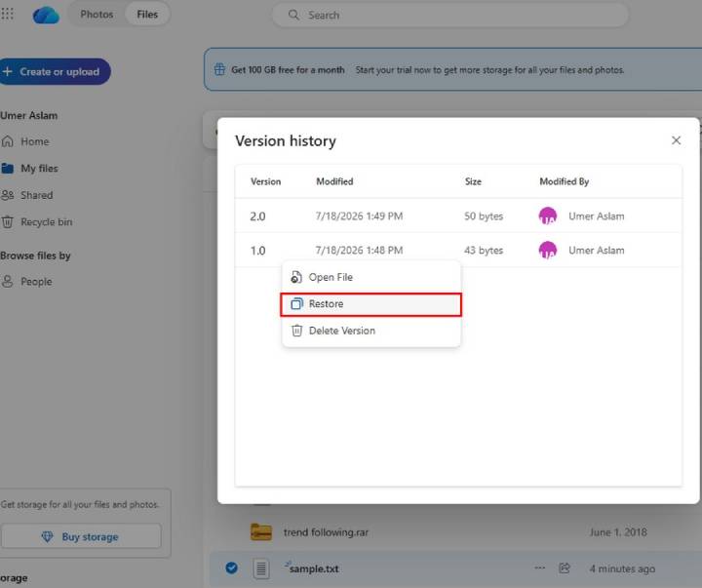Choose Restore from context menu
Viewport: 702px width, 588px height.
pos(371,304)
